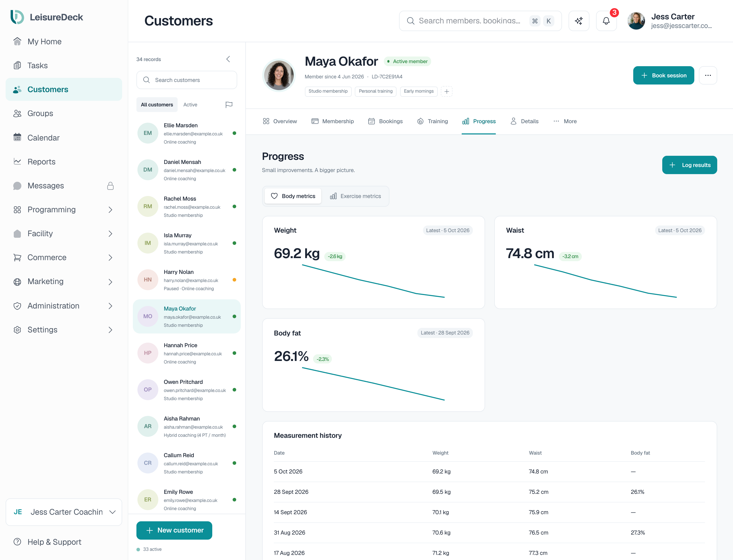Open the My Home icon in the sidebar
The width and height of the screenshot is (733, 560).
point(17,41)
